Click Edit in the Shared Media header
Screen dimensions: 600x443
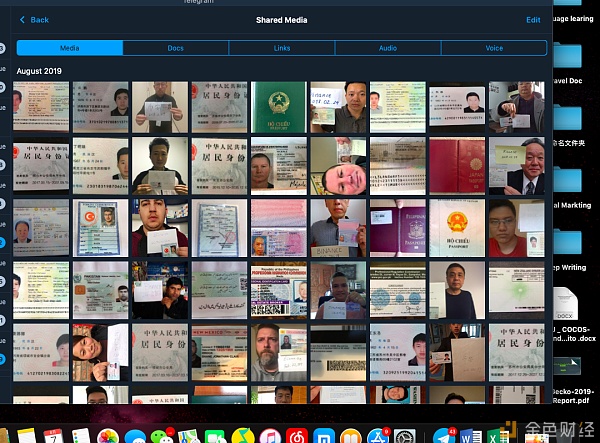coord(533,20)
